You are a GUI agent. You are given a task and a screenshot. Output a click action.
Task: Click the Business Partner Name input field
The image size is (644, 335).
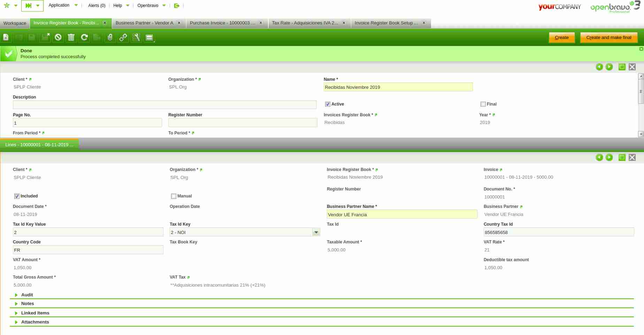401,215
